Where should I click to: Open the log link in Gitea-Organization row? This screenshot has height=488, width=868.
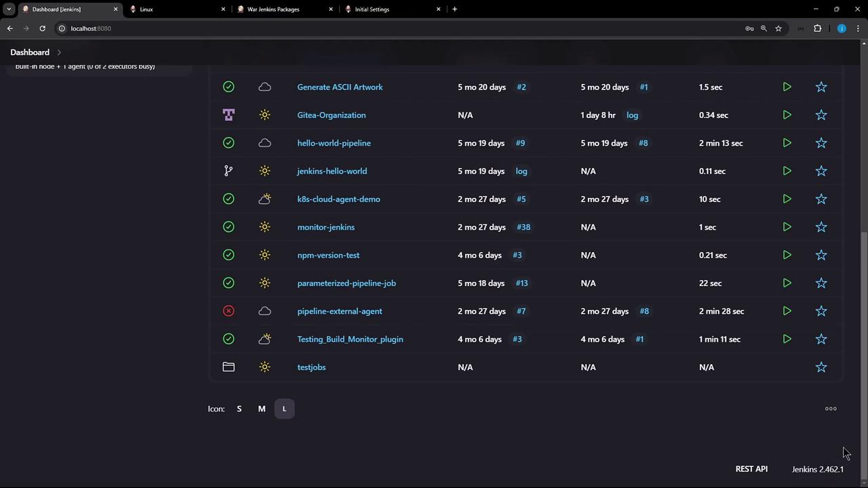(x=632, y=115)
